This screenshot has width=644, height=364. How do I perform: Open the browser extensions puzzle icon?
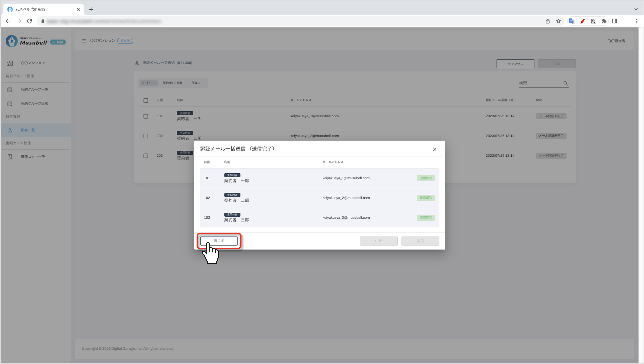[604, 21]
